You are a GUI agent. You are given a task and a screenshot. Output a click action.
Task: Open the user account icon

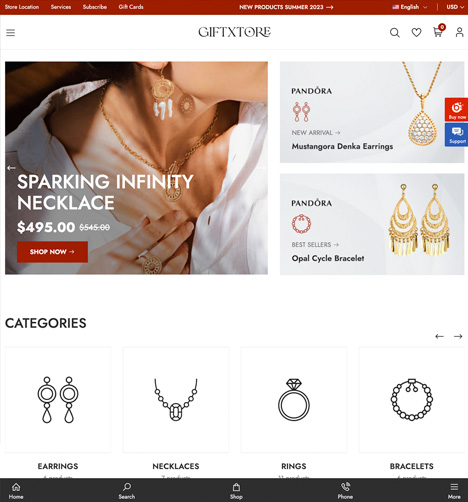point(460,32)
